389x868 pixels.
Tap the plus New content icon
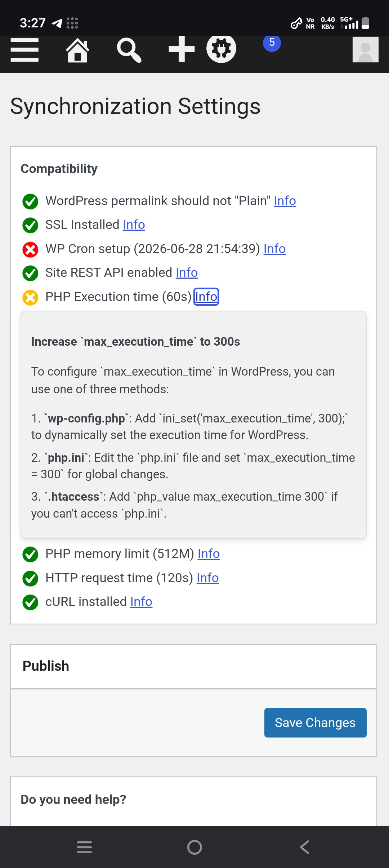point(182,49)
